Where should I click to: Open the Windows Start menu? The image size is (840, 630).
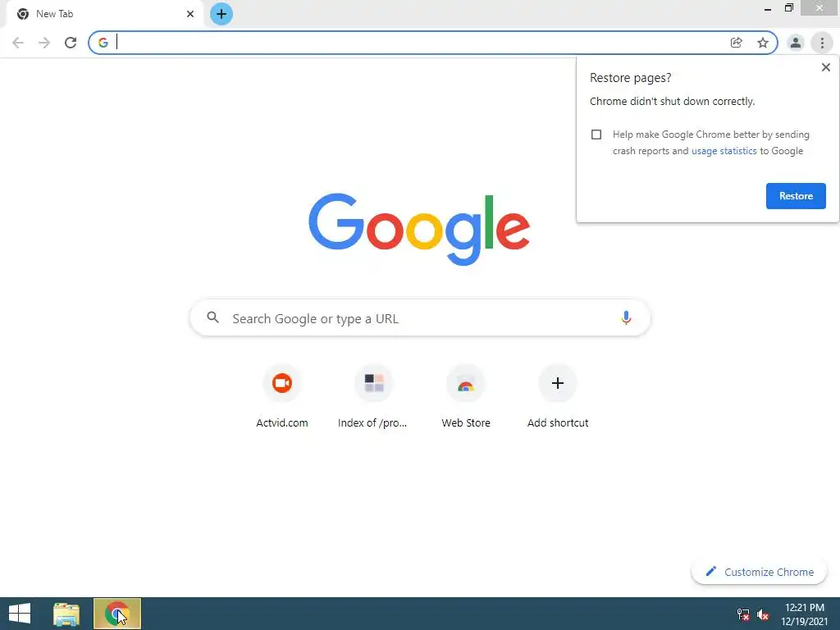pos(20,614)
